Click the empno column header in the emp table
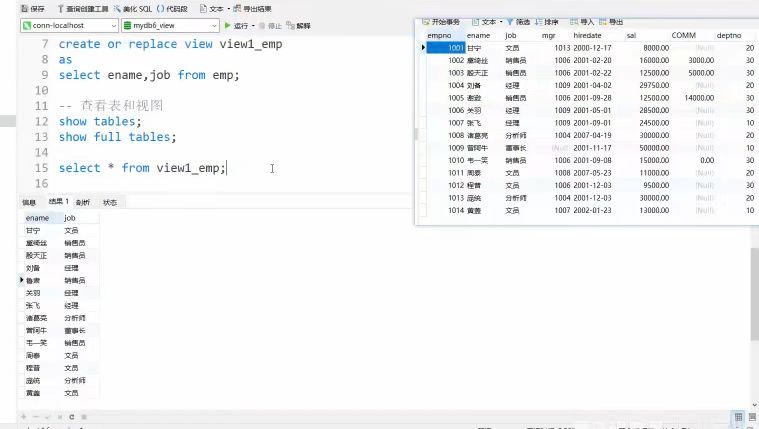 point(445,35)
